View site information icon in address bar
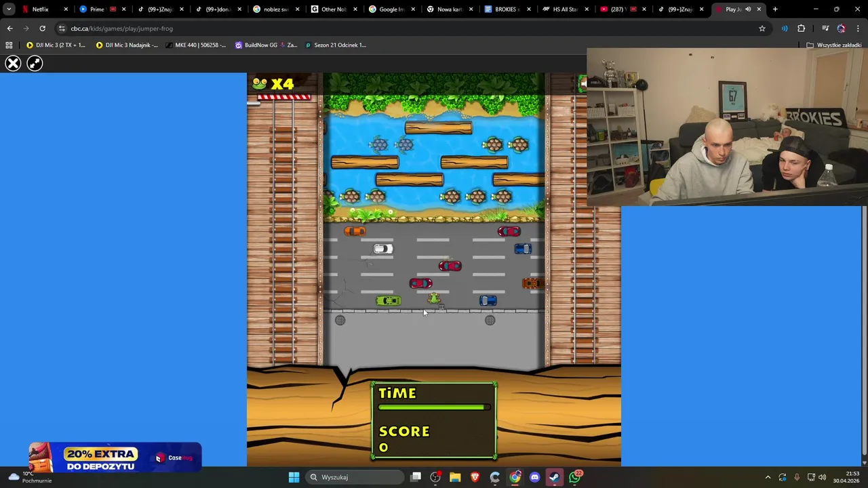The width and height of the screenshot is (868, 488). point(62,28)
